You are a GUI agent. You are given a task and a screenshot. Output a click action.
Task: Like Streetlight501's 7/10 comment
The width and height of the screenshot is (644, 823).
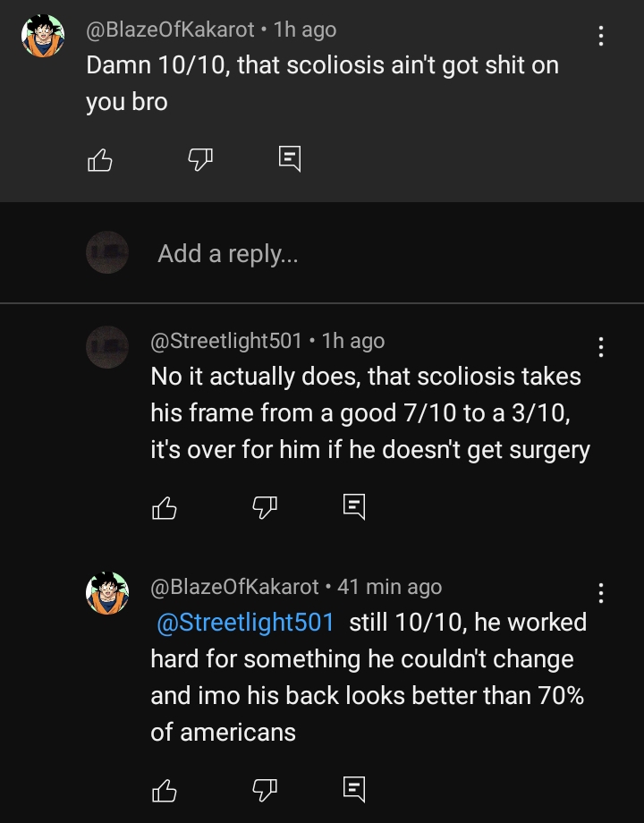coord(165,506)
